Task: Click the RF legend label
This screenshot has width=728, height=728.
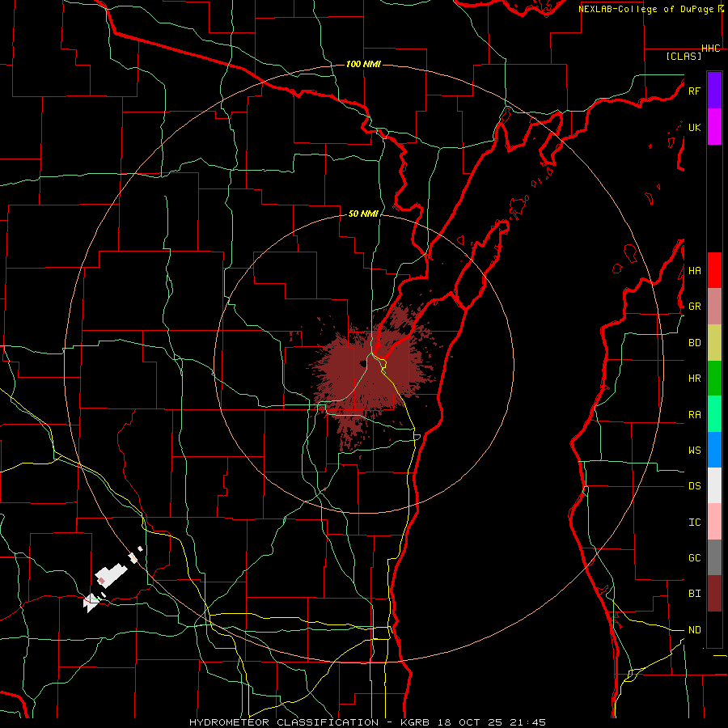Action: point(694,91)
